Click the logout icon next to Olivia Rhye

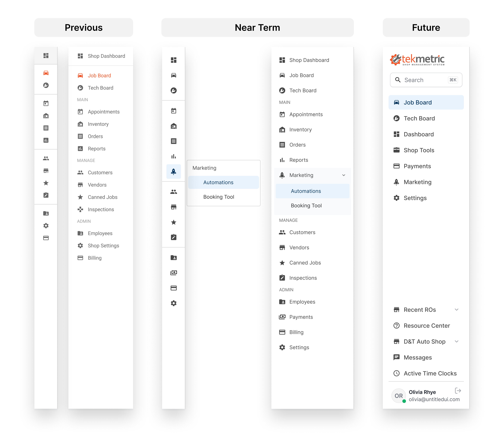458,391
